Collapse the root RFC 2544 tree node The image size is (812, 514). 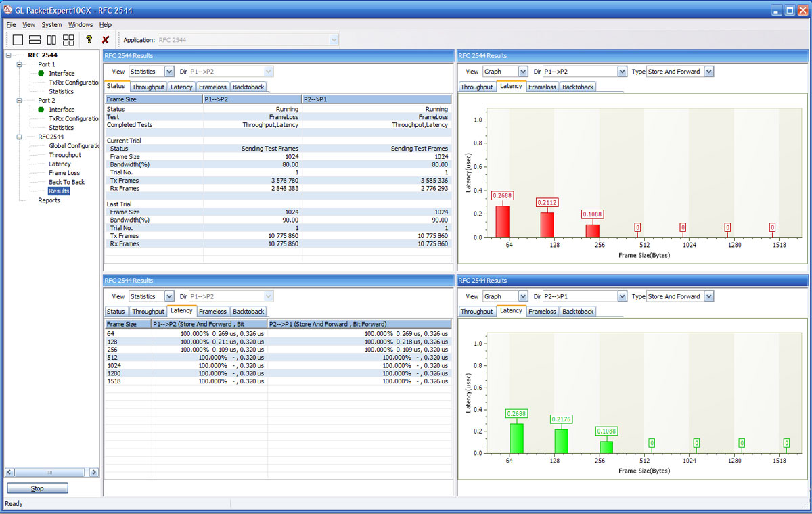click(x=9, y=55)
